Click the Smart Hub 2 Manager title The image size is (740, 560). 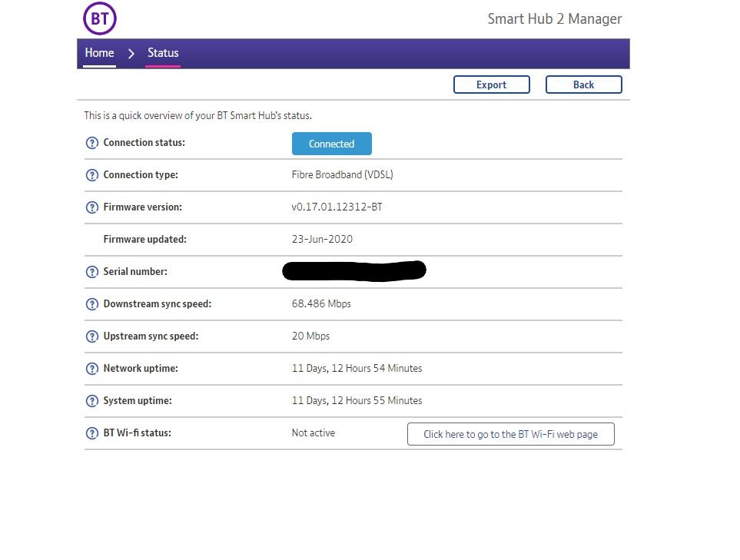[554, 18]
